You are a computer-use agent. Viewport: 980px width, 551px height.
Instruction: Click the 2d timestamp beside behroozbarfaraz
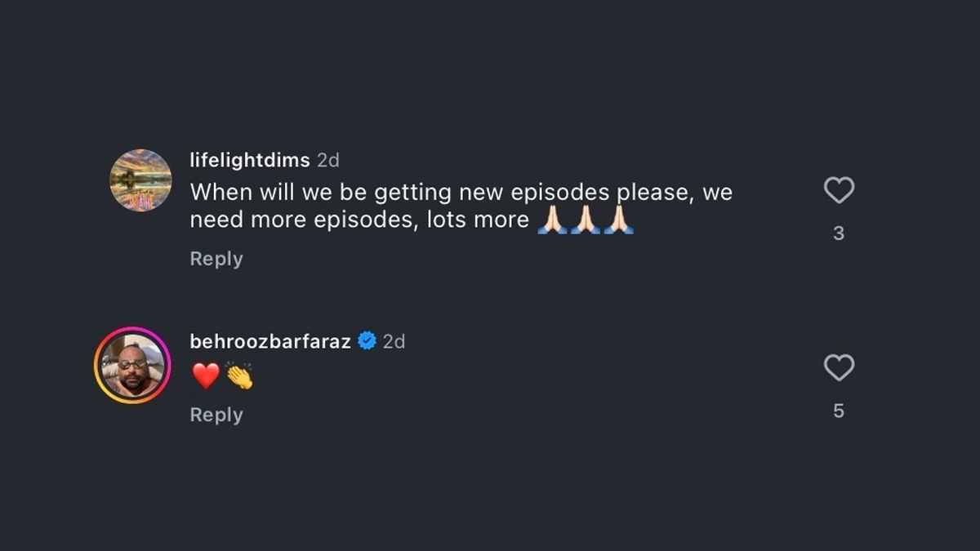(394, 341)
